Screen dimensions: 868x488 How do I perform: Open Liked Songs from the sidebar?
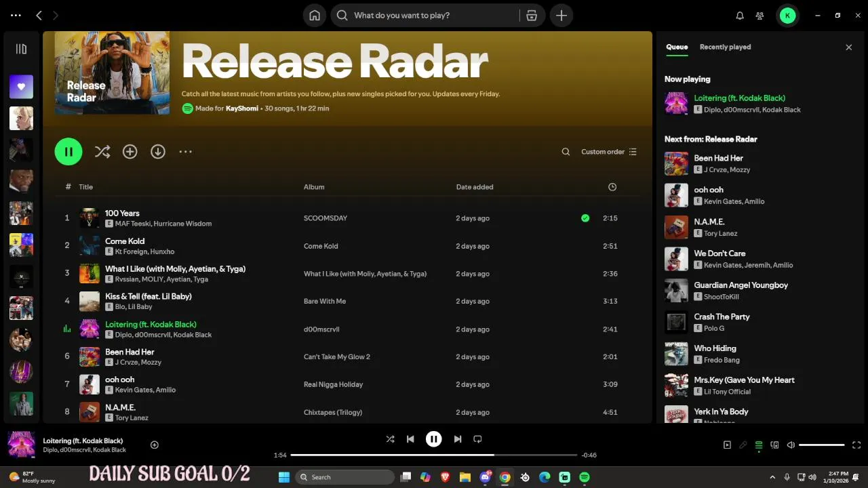click(x=21, y=87)
